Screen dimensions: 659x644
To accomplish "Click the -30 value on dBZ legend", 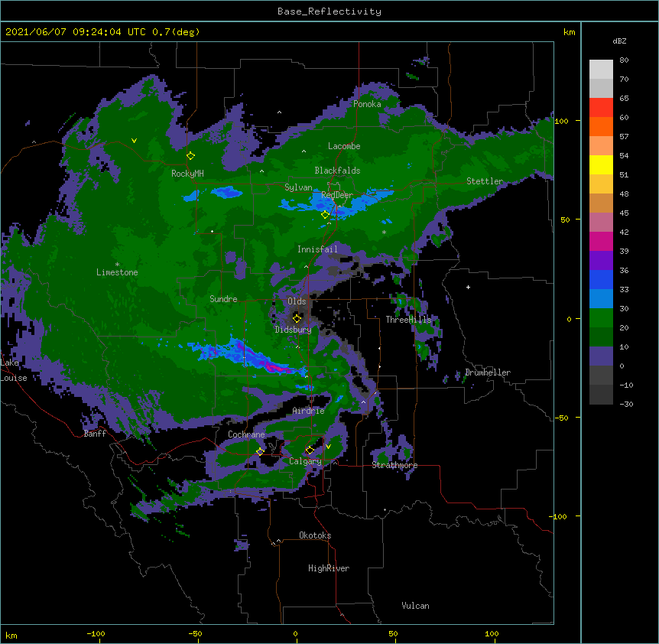I will (626, 404).
